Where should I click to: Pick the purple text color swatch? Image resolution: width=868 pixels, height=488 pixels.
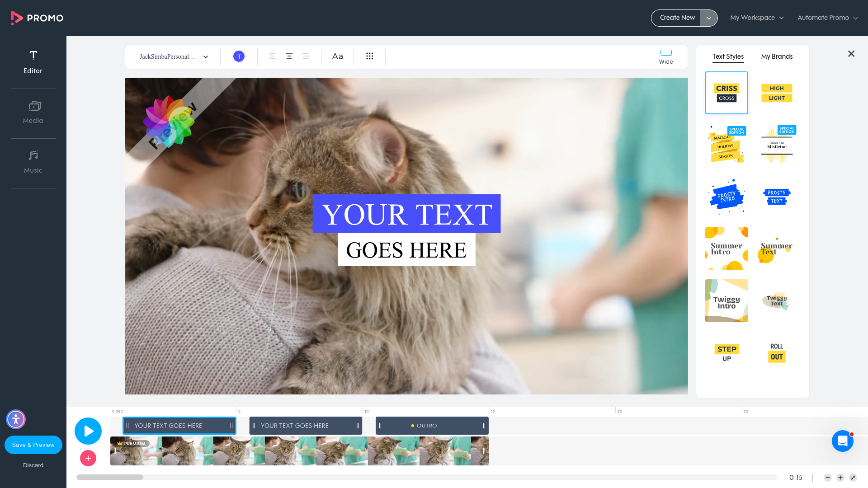239,56
